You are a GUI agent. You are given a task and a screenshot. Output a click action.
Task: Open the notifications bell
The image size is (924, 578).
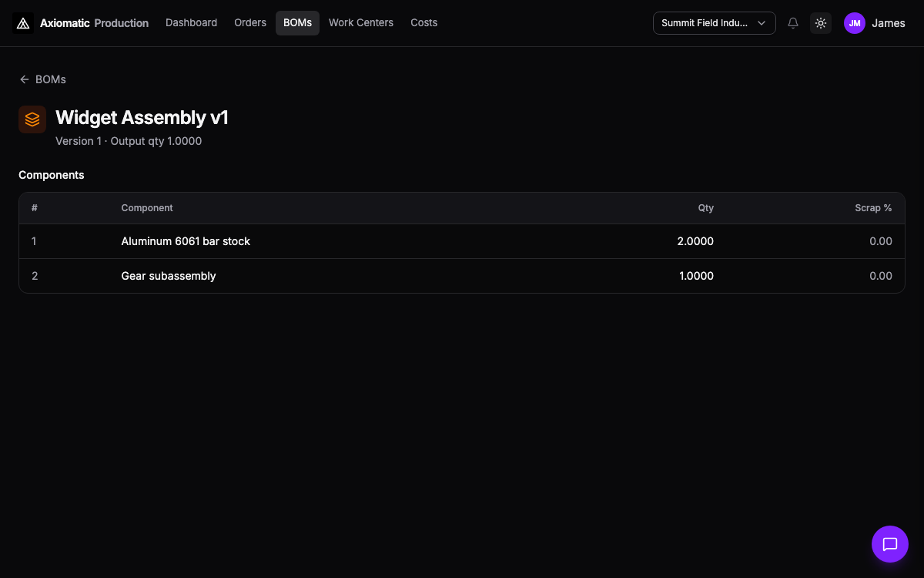click(x=793, y=23)
